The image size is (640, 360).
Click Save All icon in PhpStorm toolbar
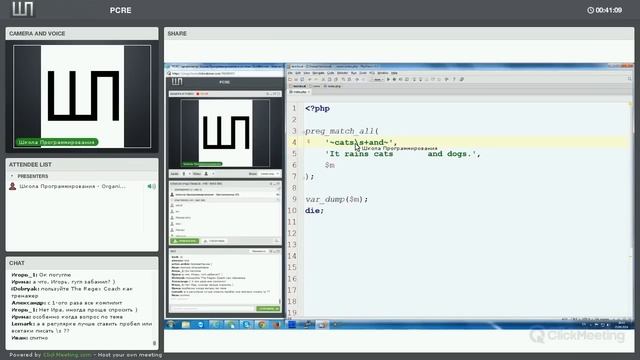(x=296, y=80)
